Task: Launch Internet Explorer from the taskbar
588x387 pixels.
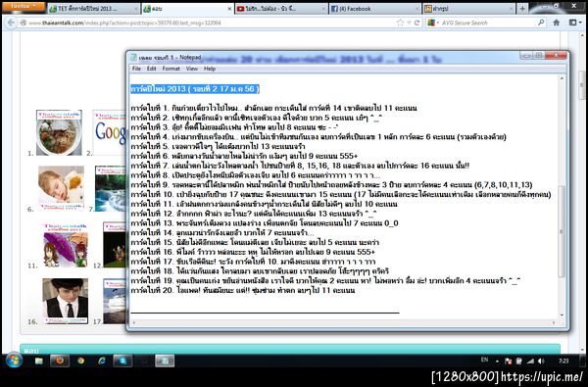Action: point(101,361)
